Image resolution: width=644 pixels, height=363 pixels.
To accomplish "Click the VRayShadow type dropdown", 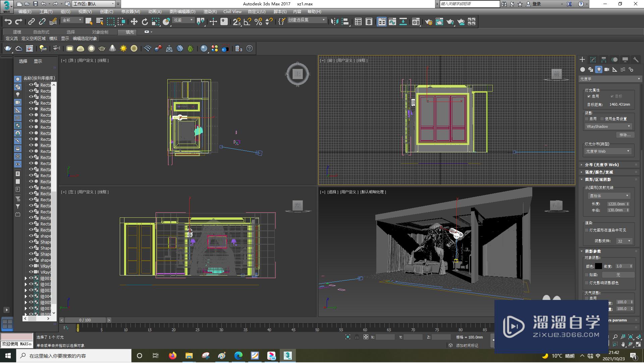I will [607, 126].
